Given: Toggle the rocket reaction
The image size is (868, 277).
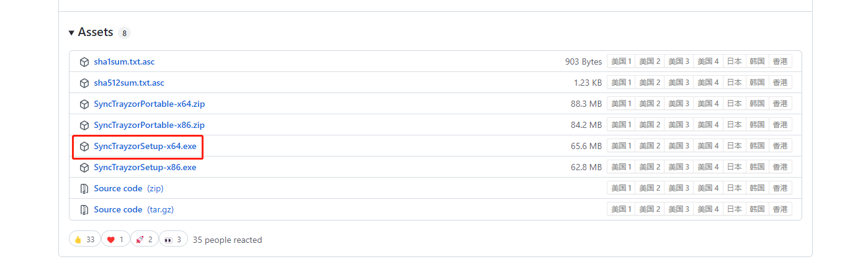Looking at the screenshot, I should coord(144,239).
